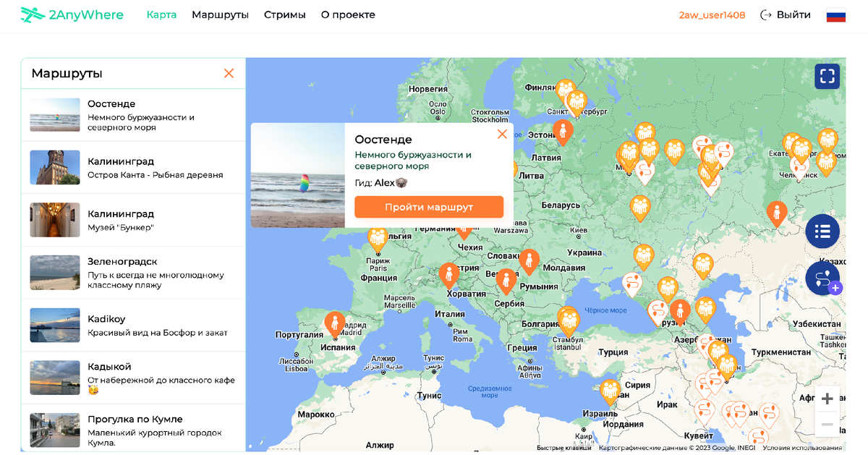Image resolution: width=868 pixels, height=455 pixels.
Task: Click the white route marker near Crimea
Action: 632,284
